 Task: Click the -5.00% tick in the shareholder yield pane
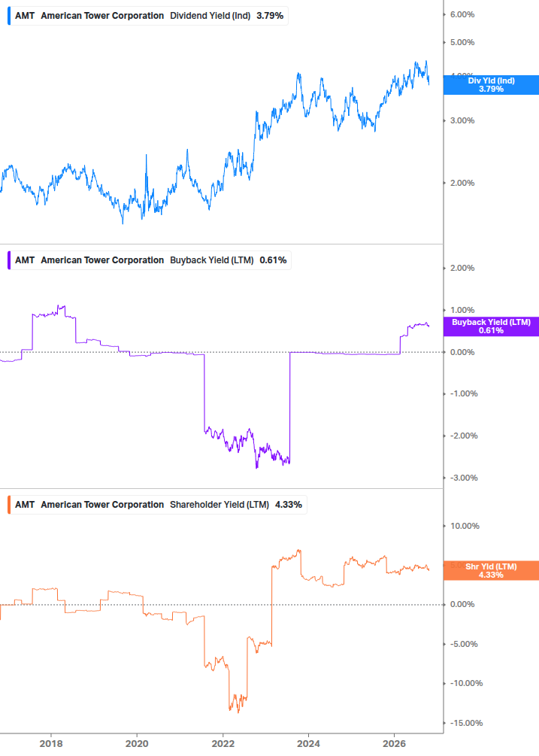click(464, 644)
